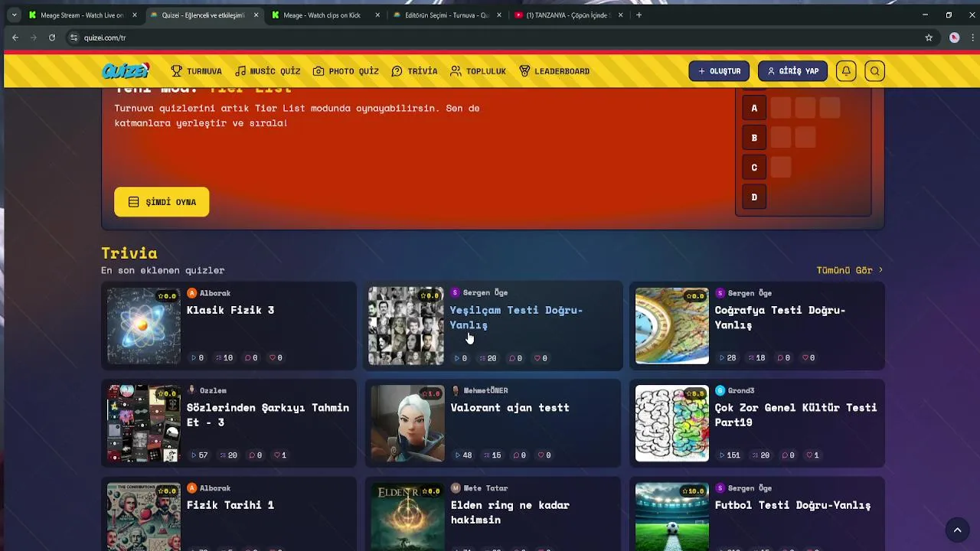Click the Klasik Fizik 3 title

tap(230, 310)
